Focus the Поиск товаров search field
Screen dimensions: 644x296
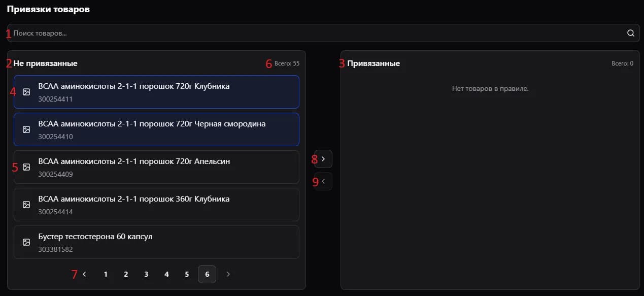coord(315,33)
